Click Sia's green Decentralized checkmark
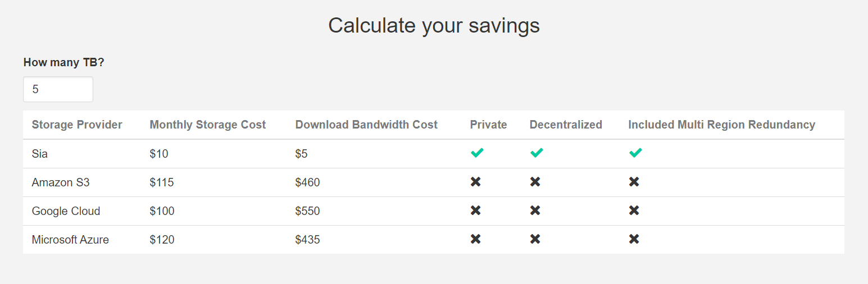This screenshot has width=868, height=284. [537, 153]
